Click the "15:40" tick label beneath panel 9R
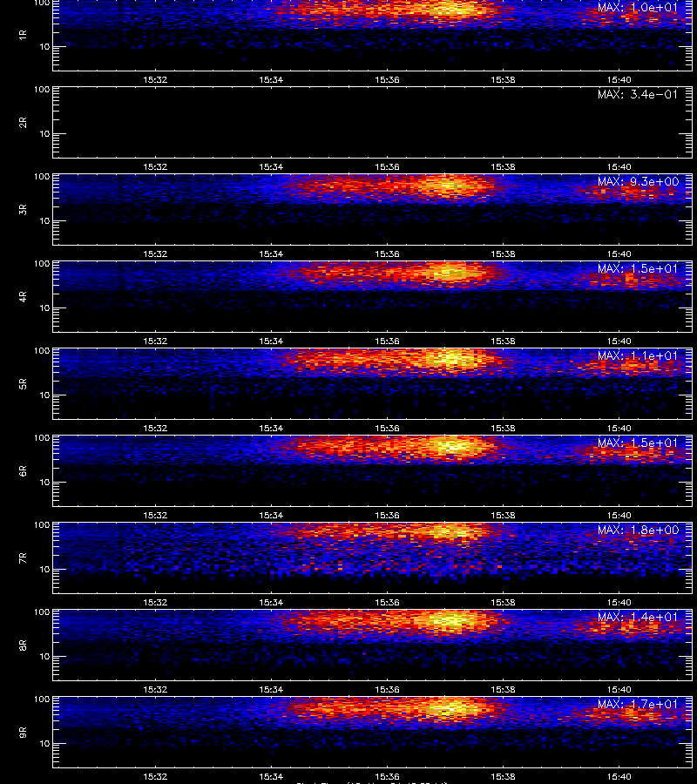The width and height of the screenshot is (697, 784). point(619,776)
